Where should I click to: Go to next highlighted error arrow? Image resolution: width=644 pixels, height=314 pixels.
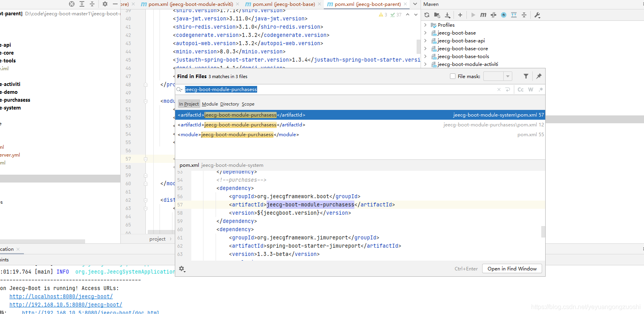click(416, 15)
